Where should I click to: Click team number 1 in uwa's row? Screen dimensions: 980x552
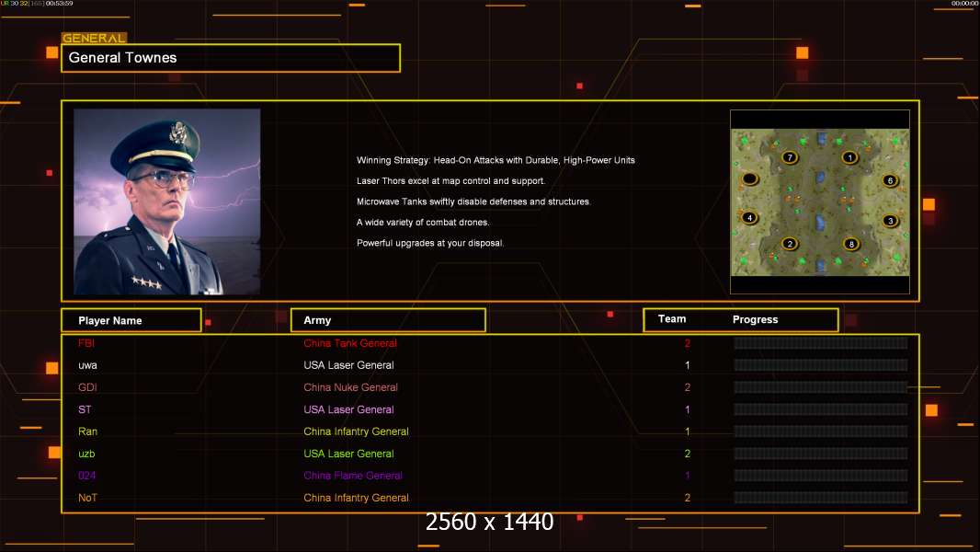point(688,365)
